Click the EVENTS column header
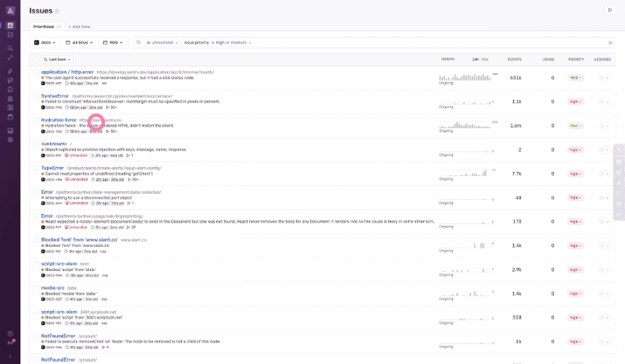Image resolution: width=625 pixels, height=364 pixels. [514, 59]
